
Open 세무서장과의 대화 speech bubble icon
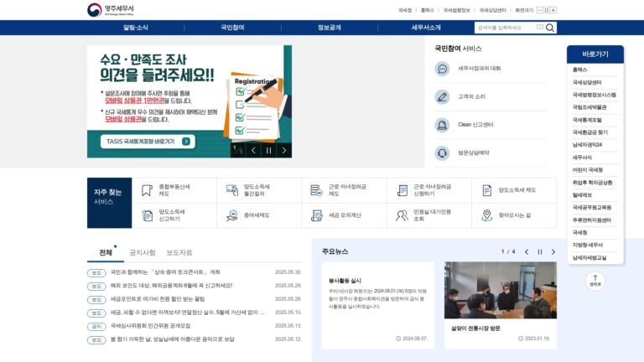tap(443, 69)
